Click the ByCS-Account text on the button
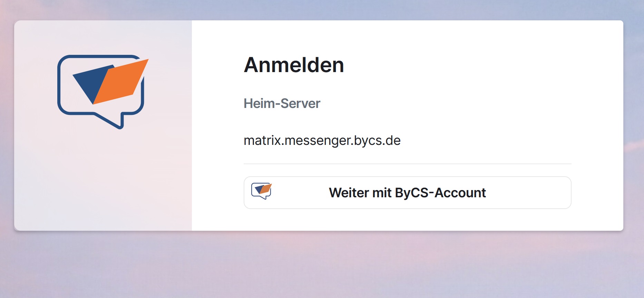644x298 pixels. pyautogui.click(x=440, y=193)
